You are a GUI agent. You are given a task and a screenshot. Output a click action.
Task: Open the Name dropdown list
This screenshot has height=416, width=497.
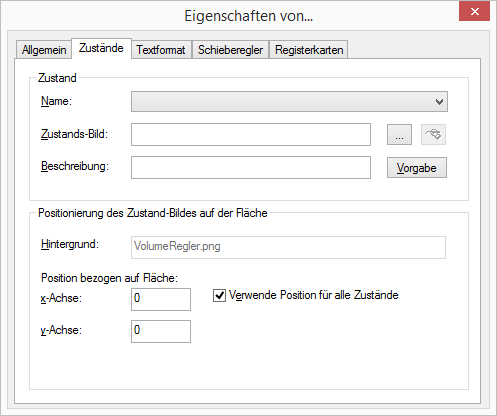point(289,102)
